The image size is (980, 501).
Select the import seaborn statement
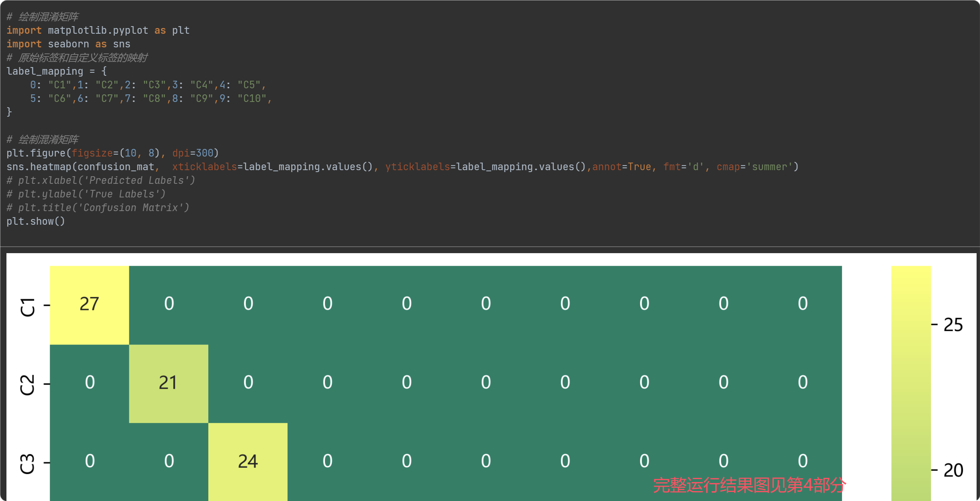coord(69,44)
